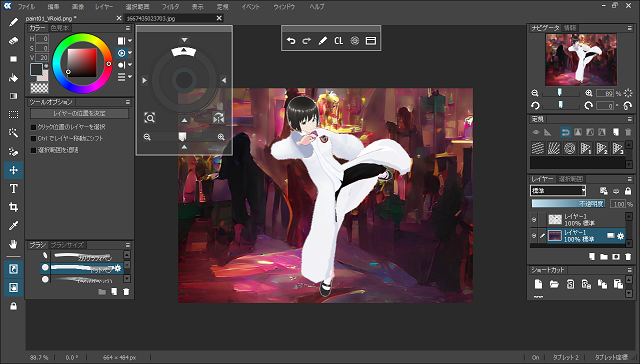
Task: Toggle transparent color checkered swatch
Action: click(39, 88)
